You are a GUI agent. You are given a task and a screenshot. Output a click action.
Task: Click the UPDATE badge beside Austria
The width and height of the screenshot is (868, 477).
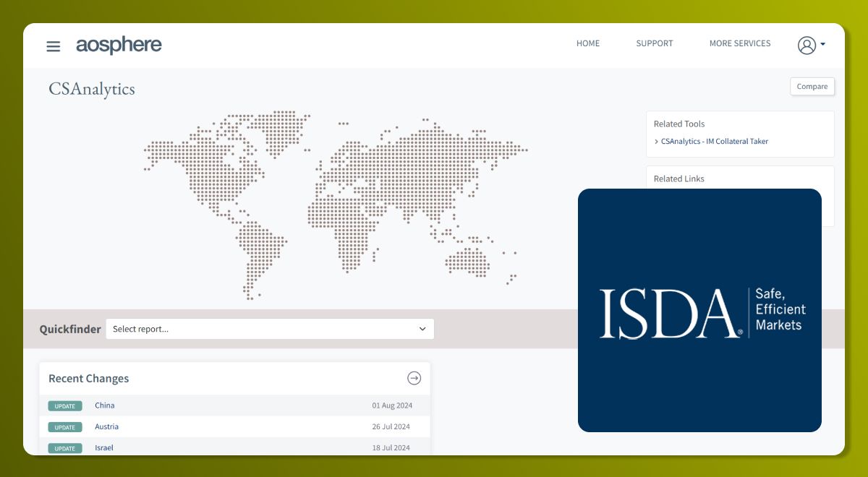click(64, 427)
